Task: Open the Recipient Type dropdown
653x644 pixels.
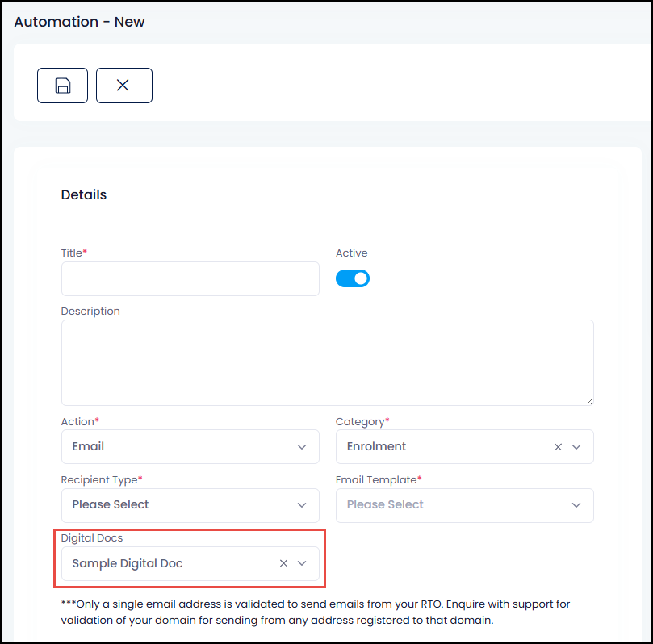Action: [190, 505]
